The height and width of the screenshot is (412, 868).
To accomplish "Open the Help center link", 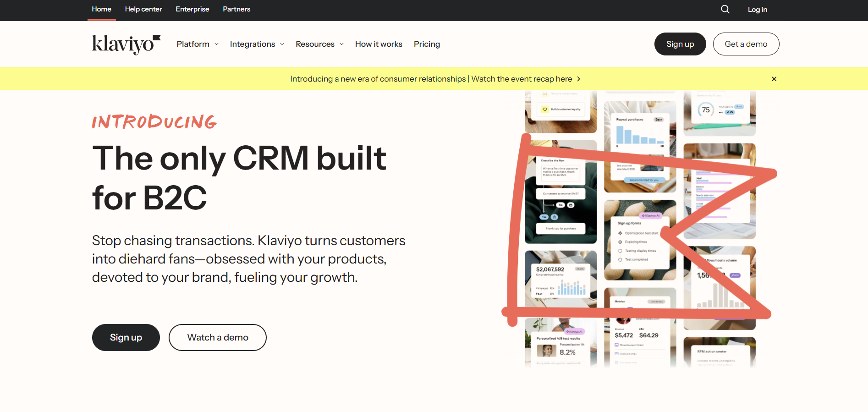I will tap(143, 9).
